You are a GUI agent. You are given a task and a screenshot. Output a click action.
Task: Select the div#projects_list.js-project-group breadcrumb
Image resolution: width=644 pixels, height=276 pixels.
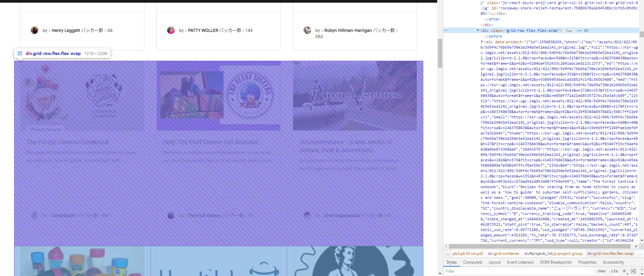pyautogui.click(x=553, y=254)
